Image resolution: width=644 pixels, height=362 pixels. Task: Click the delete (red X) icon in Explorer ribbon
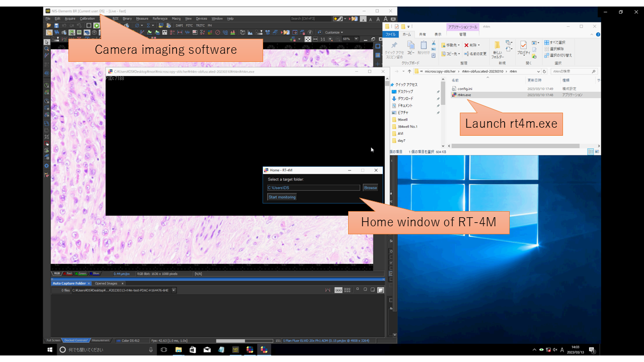(466, 45)
